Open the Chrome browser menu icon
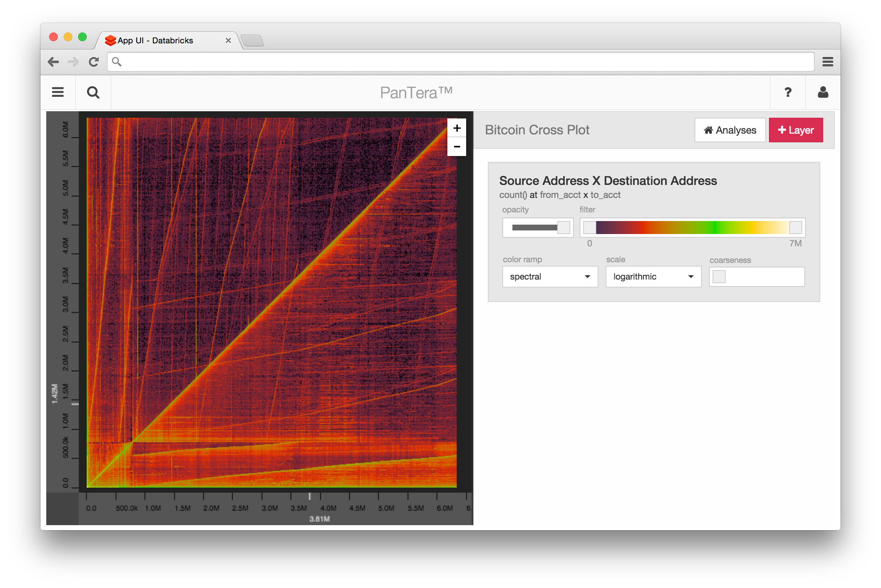The height and width of the screenshot is (588, 881). [x=828, y=62]
